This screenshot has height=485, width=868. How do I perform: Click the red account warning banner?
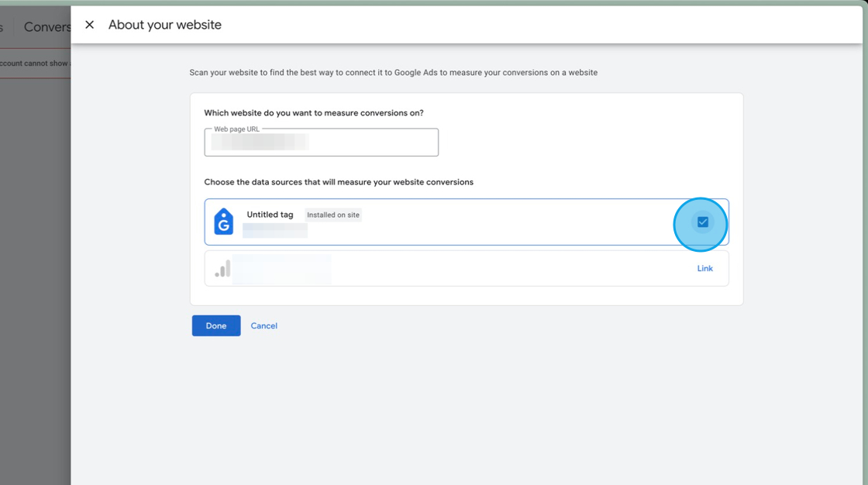coord(34,63)
